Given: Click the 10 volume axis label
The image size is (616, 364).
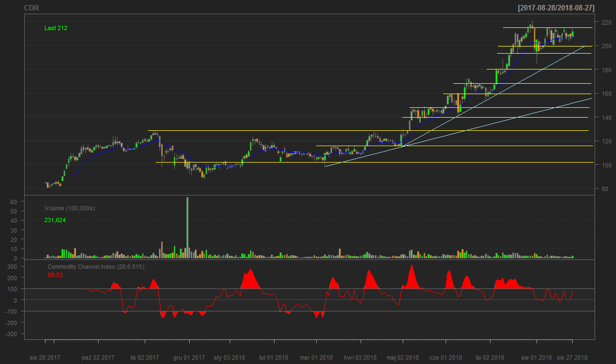Looking at the screenshot, I should [14, 249].
